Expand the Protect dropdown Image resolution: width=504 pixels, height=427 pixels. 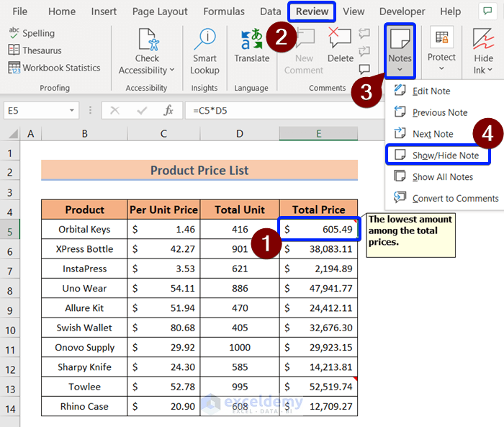tap(441, 69)
